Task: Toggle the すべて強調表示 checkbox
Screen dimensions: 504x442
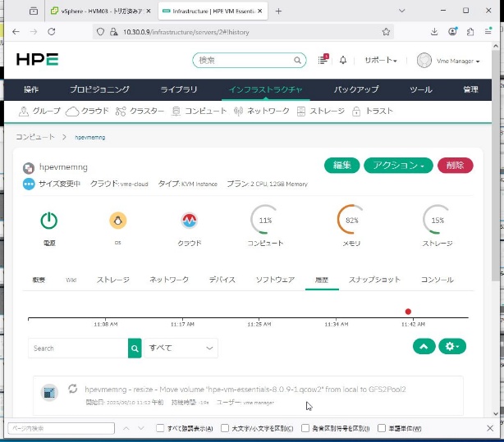Action: pyautogui.click(x=161, y=428)
